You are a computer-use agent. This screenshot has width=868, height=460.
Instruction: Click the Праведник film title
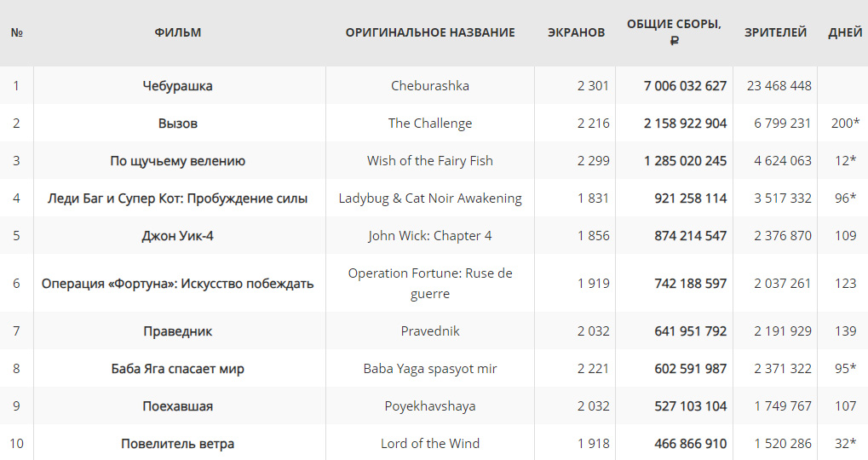177,331
